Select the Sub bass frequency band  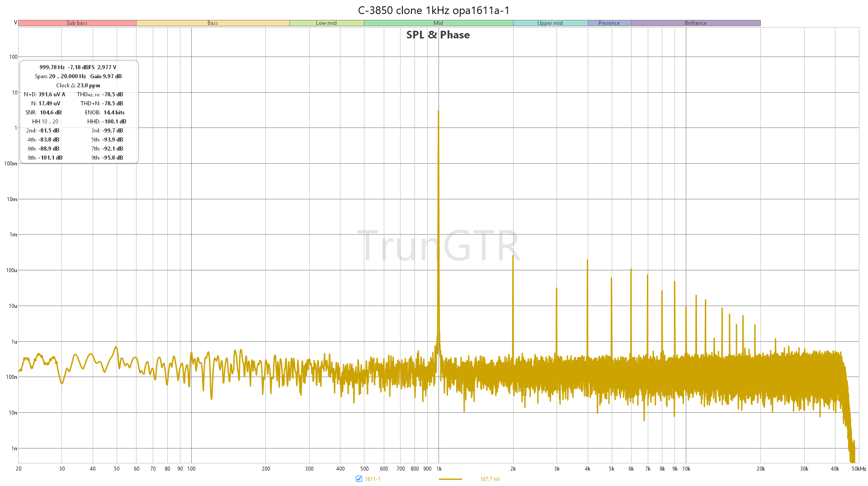(x=77, y=23)
